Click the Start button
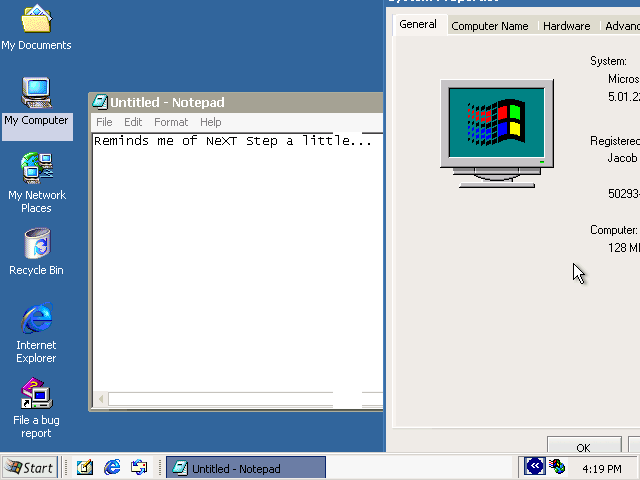Image resolution: width=640 pixels, height=480 pixels. pyautogui.click(x=30, y=467)
